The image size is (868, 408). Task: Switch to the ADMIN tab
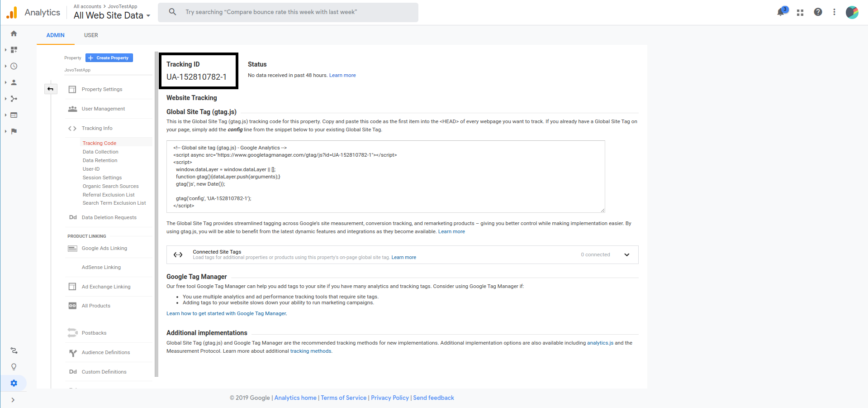coord(56,35)
